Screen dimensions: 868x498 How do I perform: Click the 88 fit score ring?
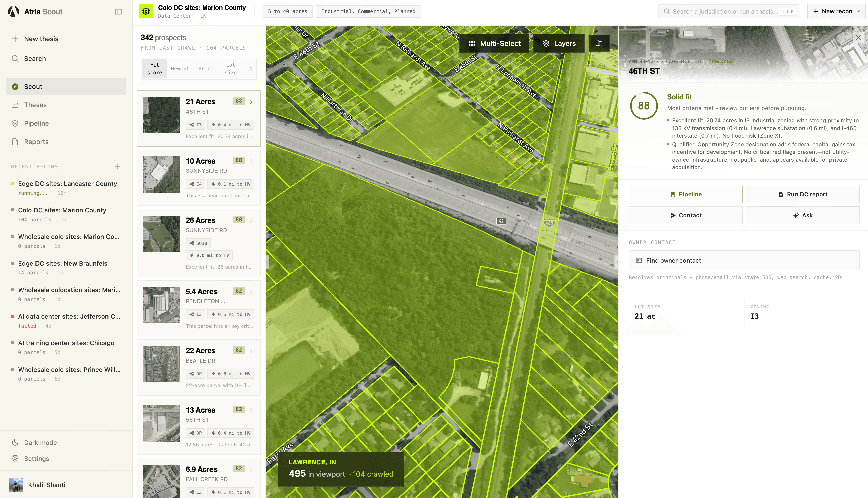(644, 106)
